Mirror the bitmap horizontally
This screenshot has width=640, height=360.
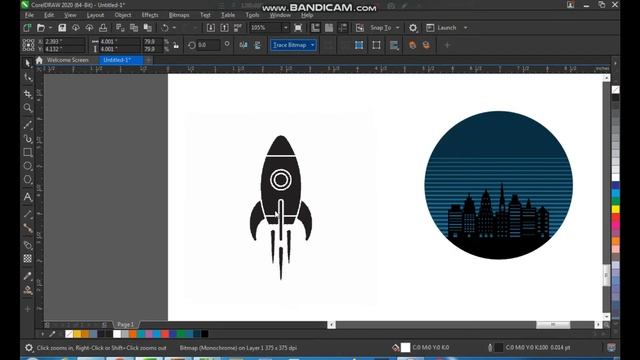pos(243,45)
